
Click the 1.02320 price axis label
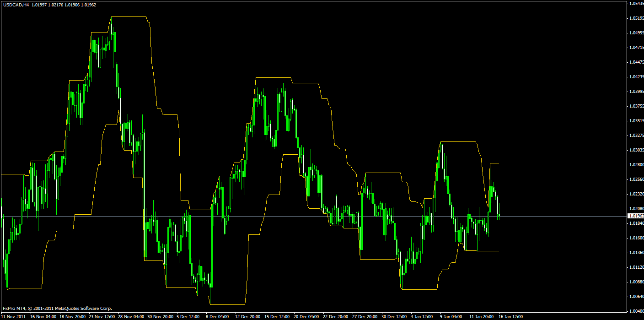point(636,194)
